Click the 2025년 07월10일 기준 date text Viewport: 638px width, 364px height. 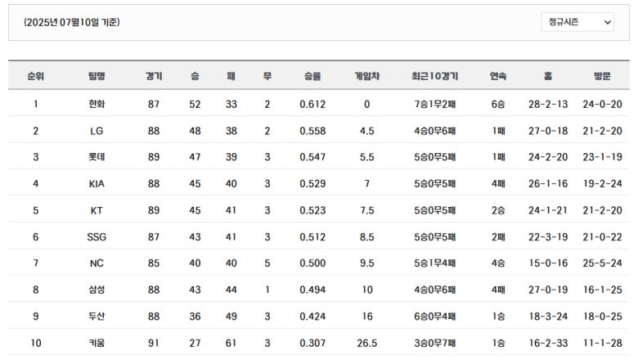72,22
